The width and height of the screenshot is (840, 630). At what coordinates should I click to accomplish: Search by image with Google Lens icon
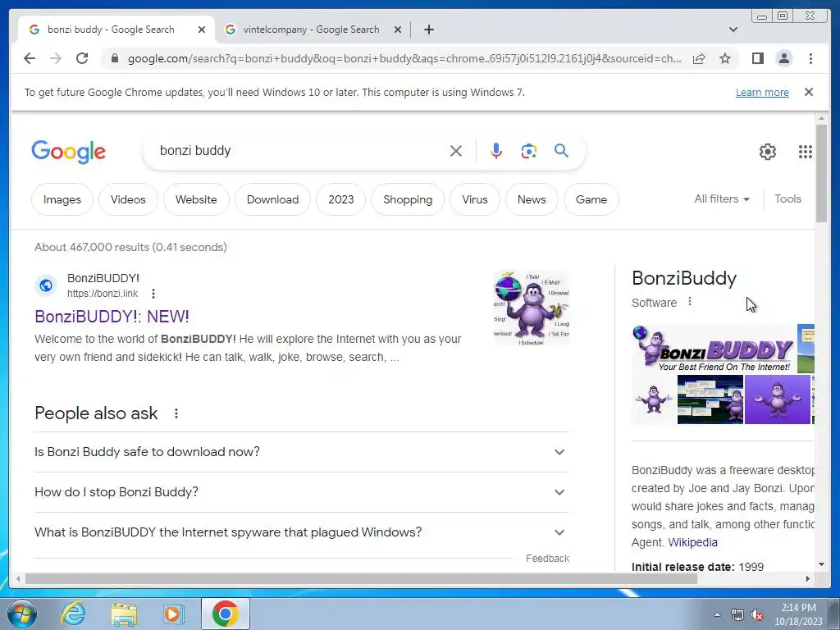(x=529, y=151)
